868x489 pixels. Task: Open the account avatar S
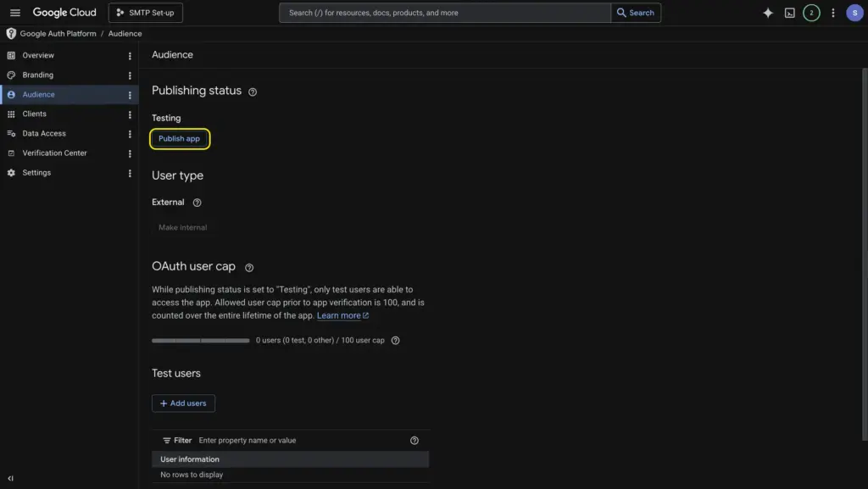(x=854, y=13)
